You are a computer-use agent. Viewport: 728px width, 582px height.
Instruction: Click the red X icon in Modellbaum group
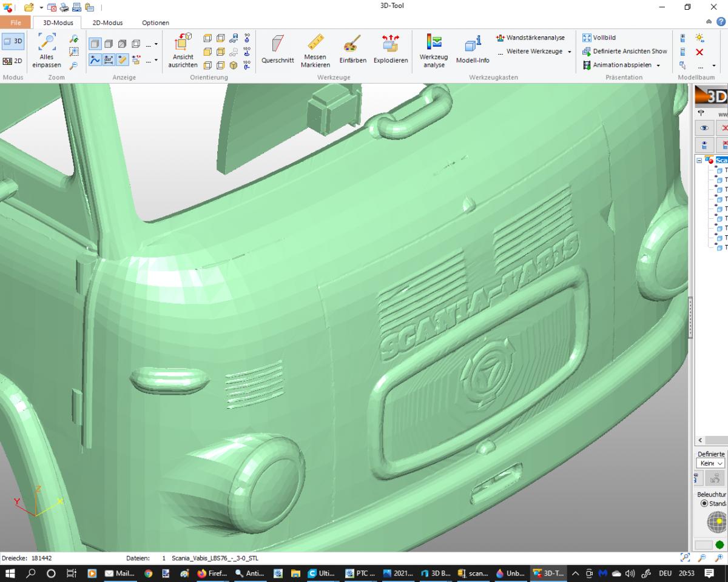[699, 52]
